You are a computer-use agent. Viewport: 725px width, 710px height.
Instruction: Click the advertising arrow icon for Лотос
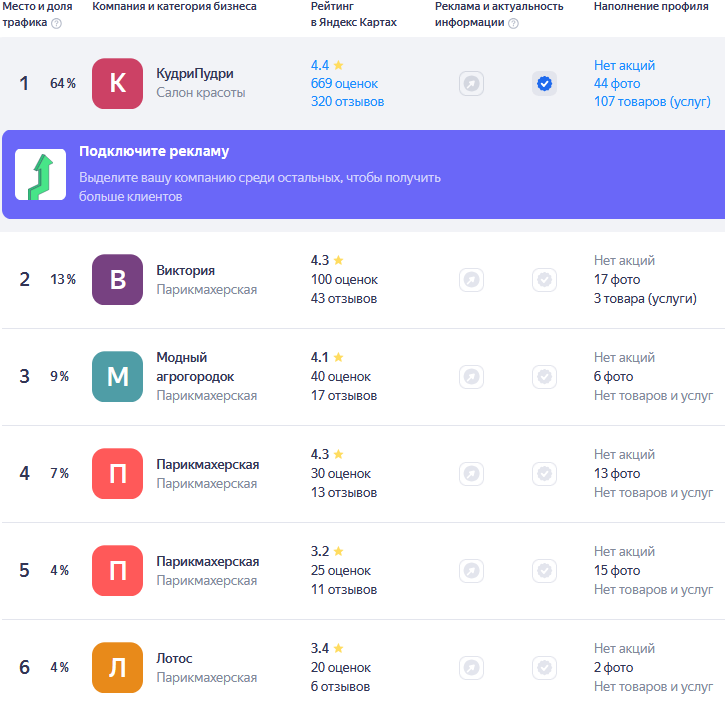[471, 668]
